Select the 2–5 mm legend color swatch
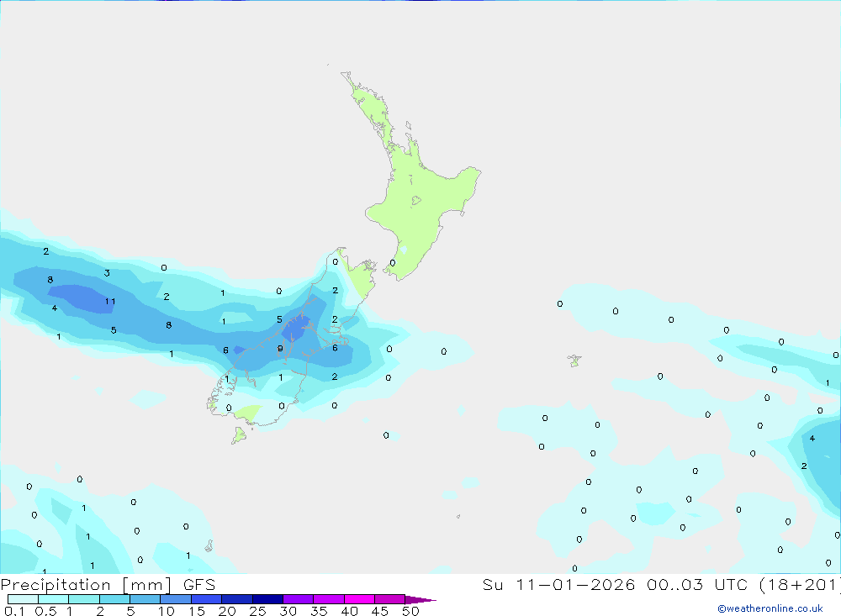The width and height of the screenshot is (841, 616). 114,599
